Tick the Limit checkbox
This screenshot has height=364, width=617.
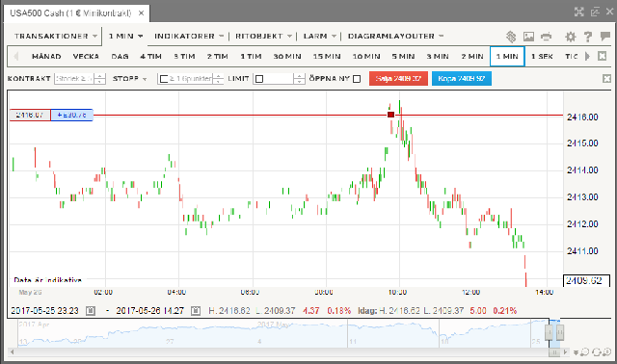point(259,79)
